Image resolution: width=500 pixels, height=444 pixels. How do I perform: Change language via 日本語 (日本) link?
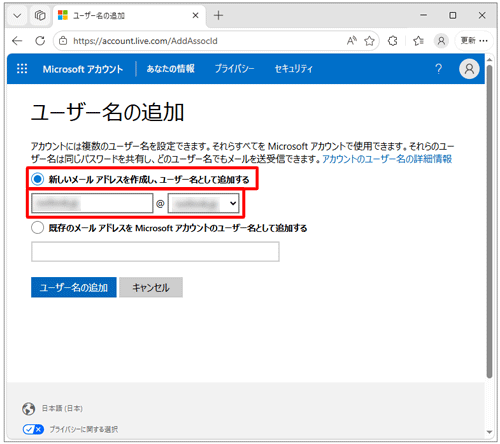(x=62, y=408)
